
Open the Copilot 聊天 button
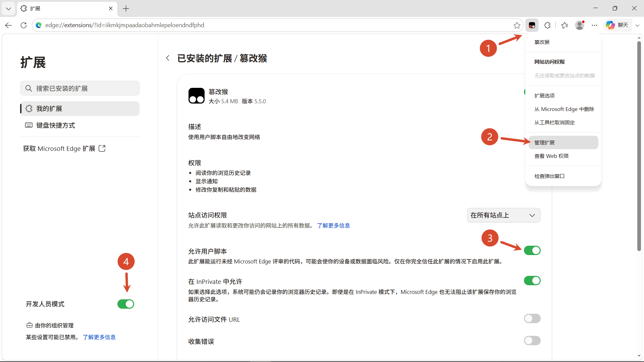pos(617,25)
